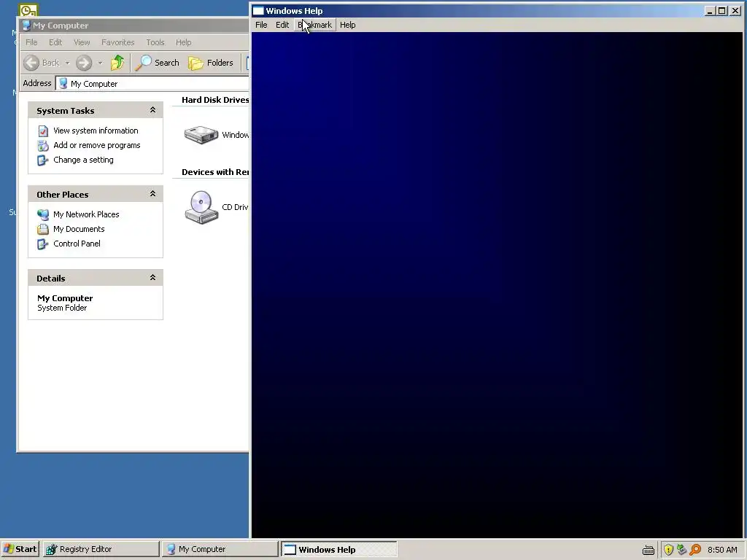
Task: Click the Windows Help title bar icon
Action: (x=258, y=10)
